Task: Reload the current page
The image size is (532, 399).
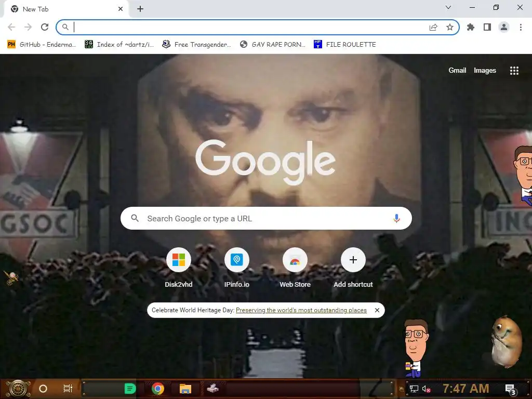Action: [x=45, y=27]
